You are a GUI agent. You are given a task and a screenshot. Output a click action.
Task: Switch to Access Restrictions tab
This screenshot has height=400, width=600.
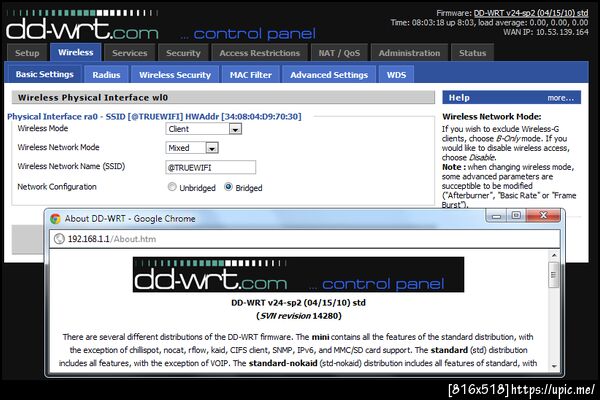[259, 52]
